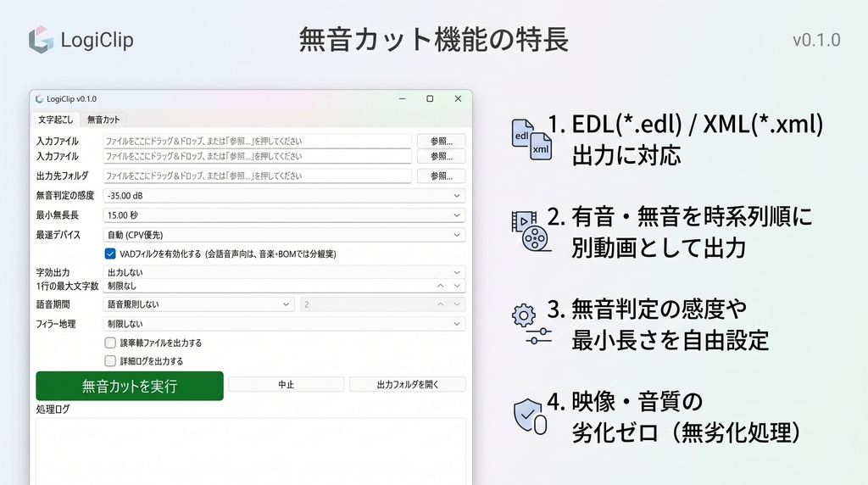The height and width of the screenshot is (485, 868).
Task: Click inside the 処理ログ text area
Action: [251, 451]
